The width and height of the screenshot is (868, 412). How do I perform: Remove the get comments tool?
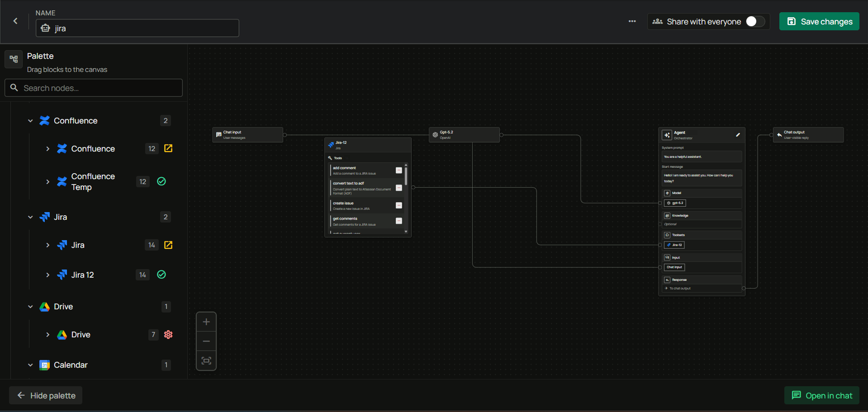point(399,221)
